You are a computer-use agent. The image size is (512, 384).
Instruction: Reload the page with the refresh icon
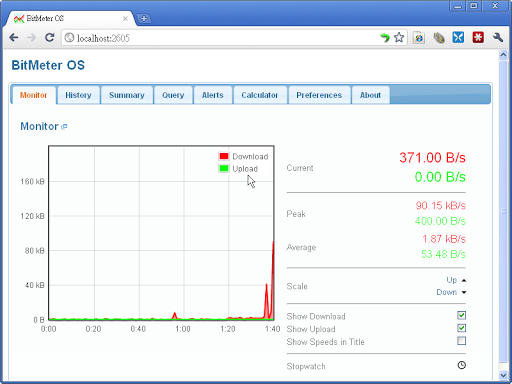tap(50, 37)
